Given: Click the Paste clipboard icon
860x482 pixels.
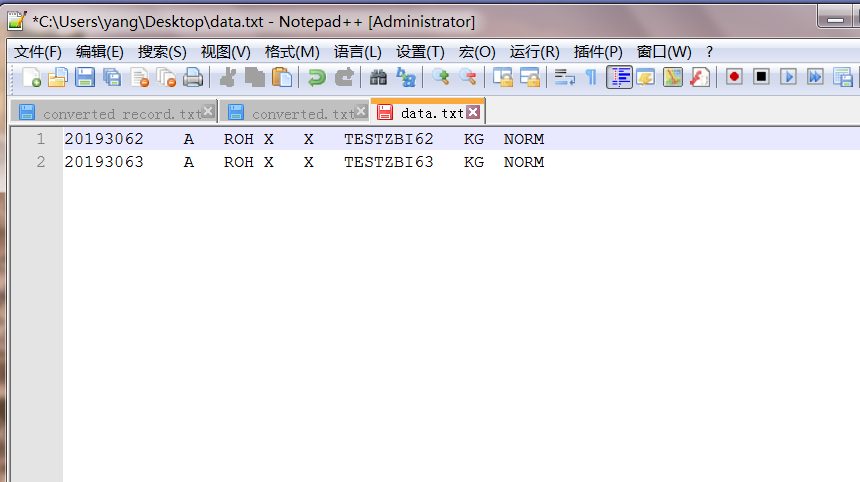Looking at the screenshot, I should 282,77.
